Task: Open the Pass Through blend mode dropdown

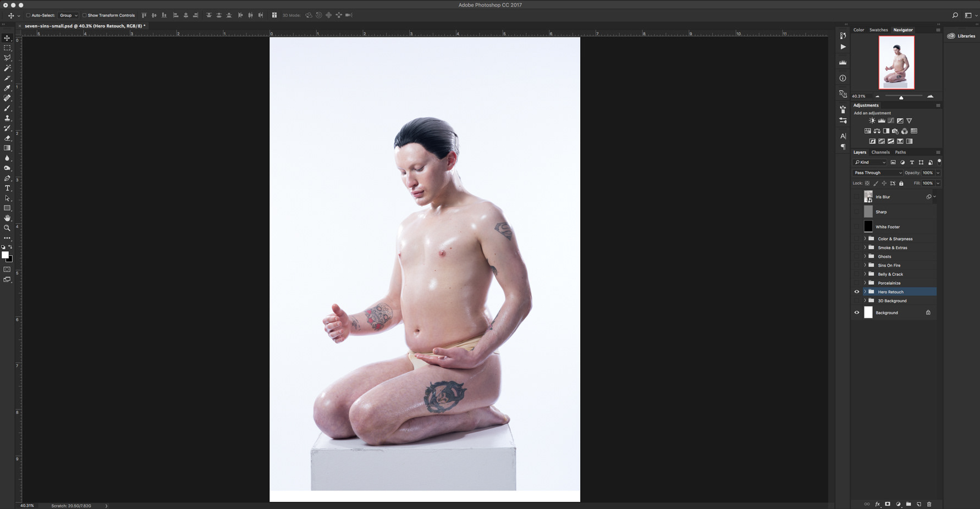Action: click(x=878, y=173)
